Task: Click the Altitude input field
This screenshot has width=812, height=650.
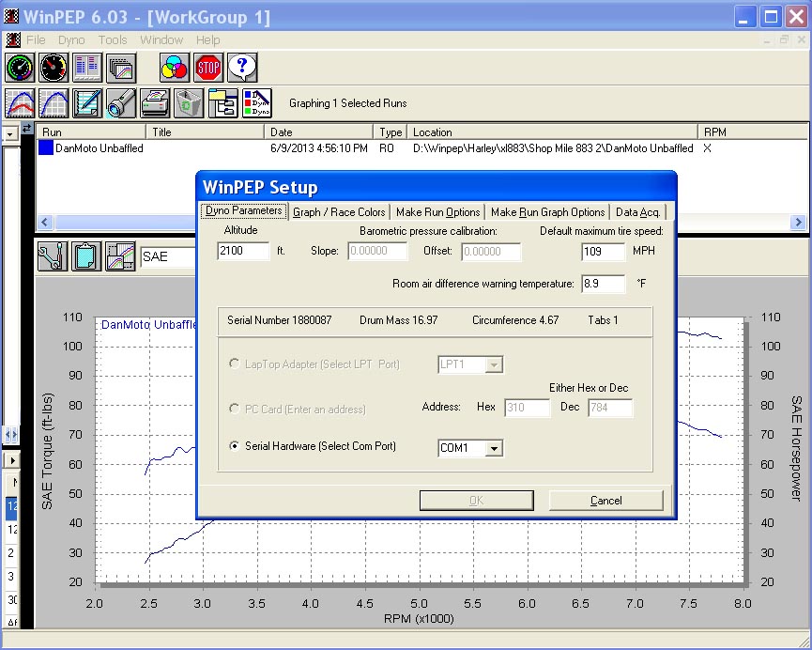Action: (243, 252)
